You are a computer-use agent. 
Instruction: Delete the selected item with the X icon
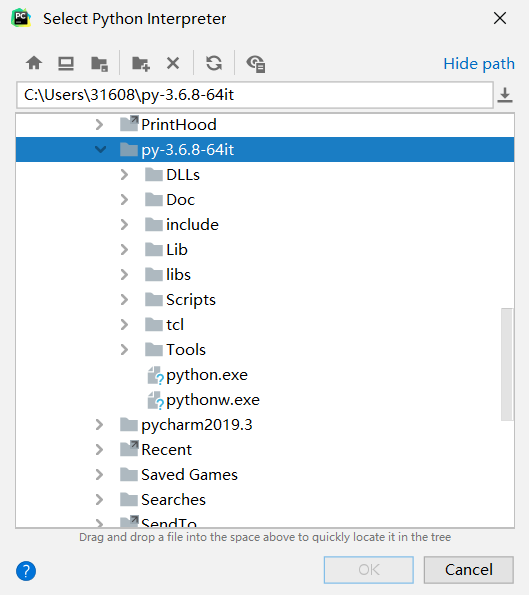(173, 63)
